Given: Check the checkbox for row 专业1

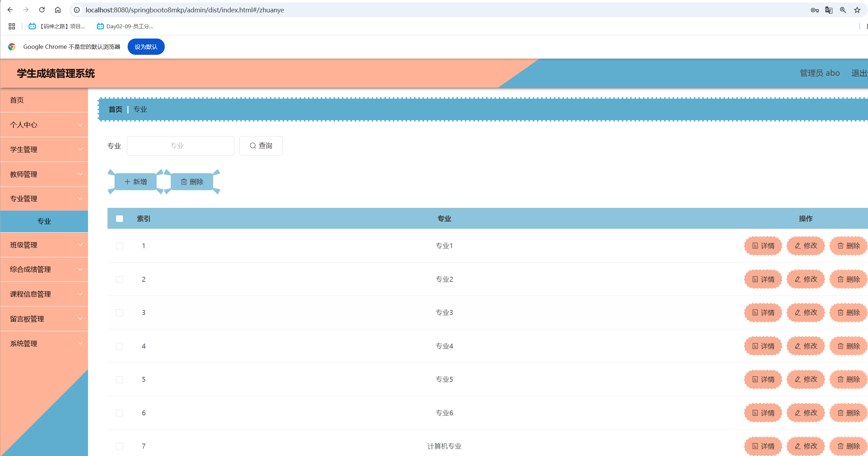Looking at the screenshot, I should point(120,246).
